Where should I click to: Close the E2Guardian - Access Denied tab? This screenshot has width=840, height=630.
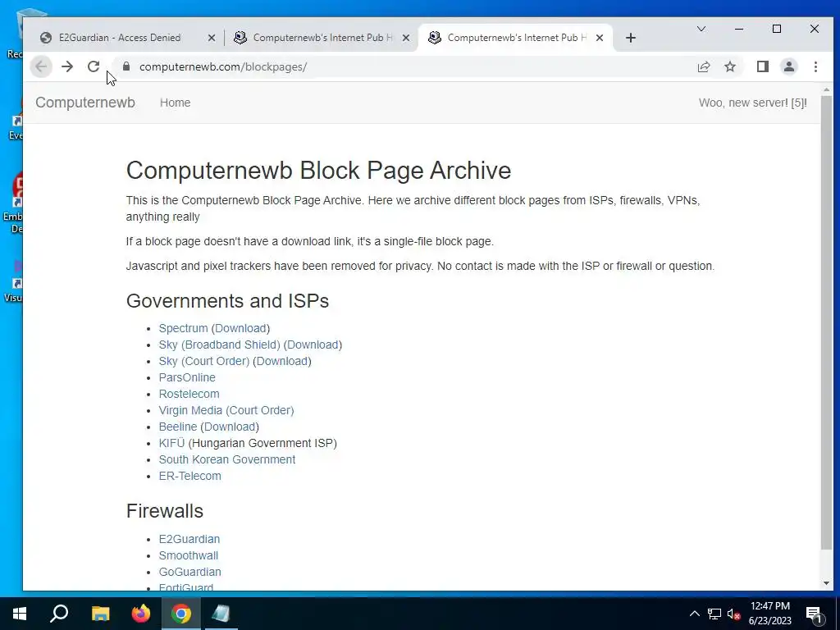[x=211, y=38]
